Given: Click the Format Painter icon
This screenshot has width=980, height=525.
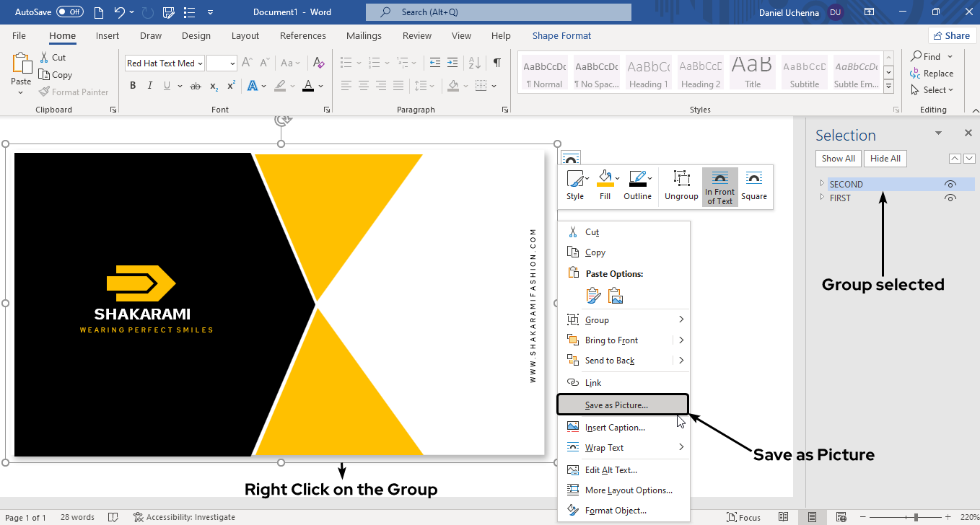Looking at the screenshot, I should coord(45,92).
